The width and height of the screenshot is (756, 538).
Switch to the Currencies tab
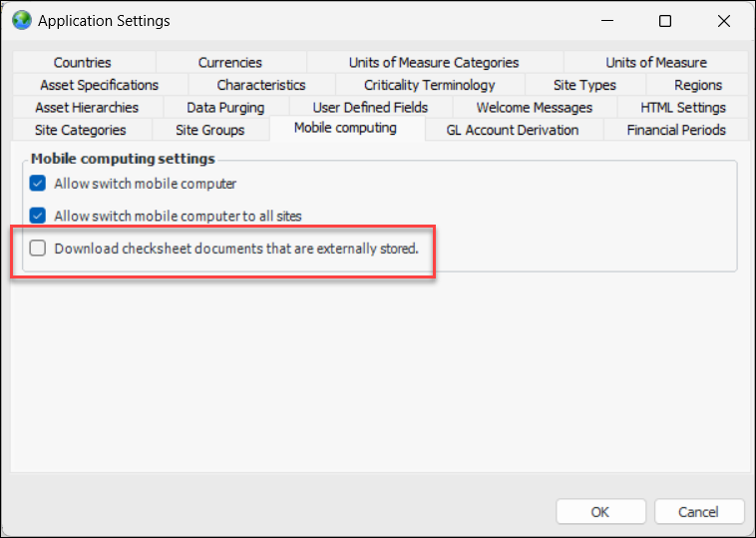230,63
